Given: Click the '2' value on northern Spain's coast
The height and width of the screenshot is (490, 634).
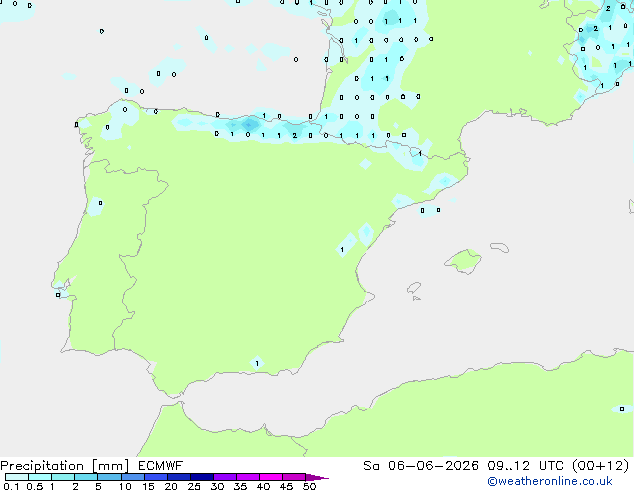Looking at the screenshot, I should (x=295, y=135).
